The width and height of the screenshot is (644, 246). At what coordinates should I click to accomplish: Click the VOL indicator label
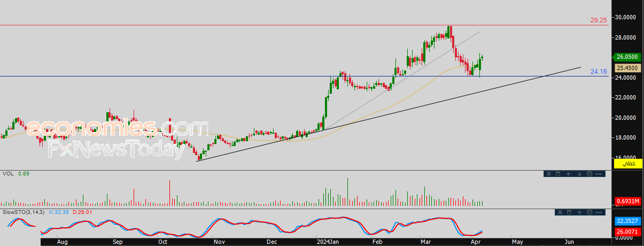click(x=8, y=174)
